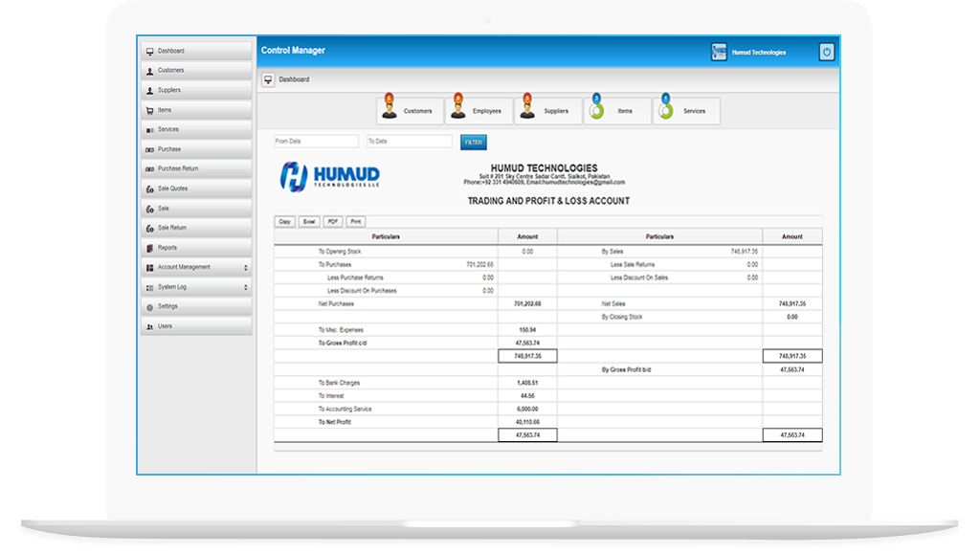Click the Customers person icon tile

(x=390, y=110)
